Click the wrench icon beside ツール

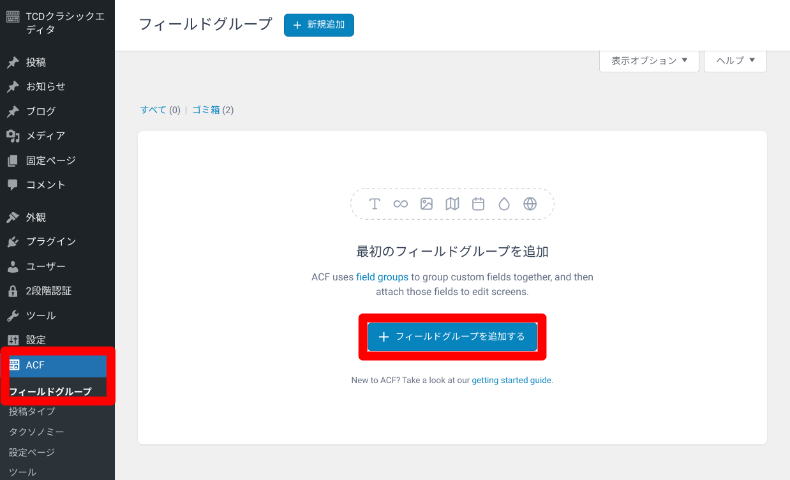(x=13, y=316)
